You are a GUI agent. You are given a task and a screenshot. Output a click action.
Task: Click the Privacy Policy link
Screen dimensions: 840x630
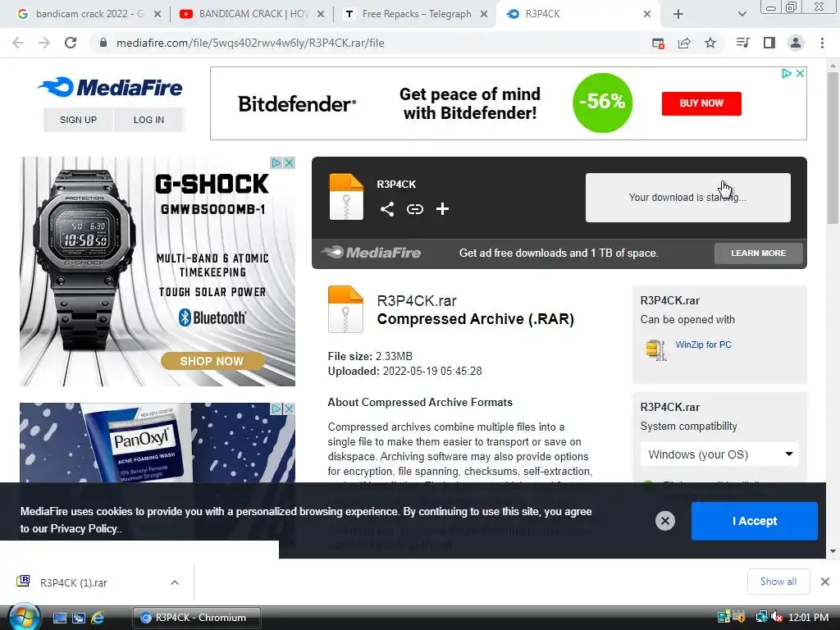pyautogui.click(x=84, y=529)
